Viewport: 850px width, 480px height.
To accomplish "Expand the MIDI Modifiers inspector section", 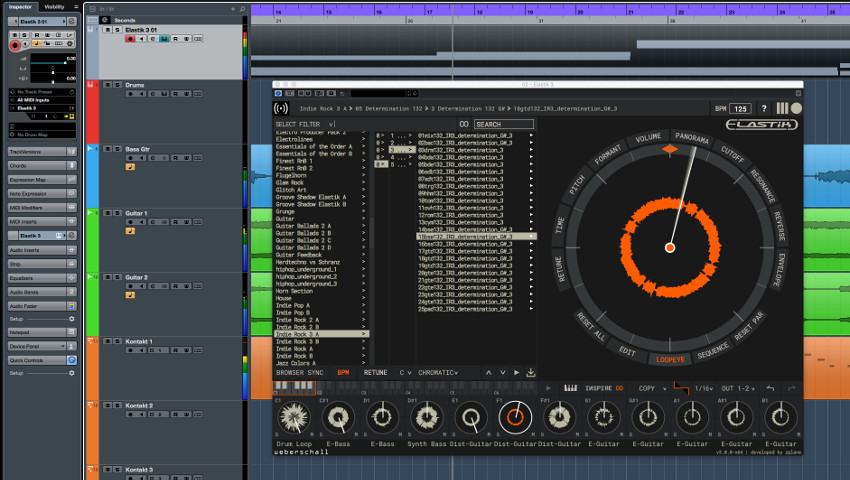I will [42, 208].
